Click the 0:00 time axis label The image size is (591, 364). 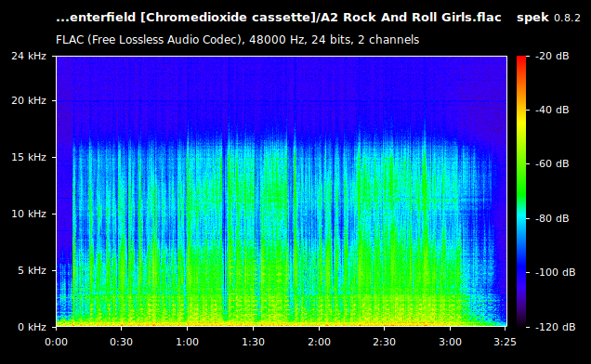pyautogui.click(x=56, y=342)
